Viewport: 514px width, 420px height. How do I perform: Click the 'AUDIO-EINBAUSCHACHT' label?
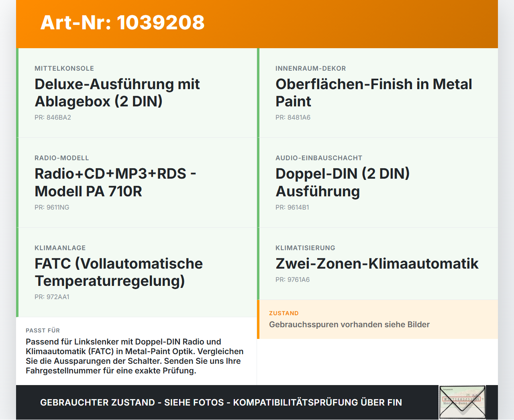pos(319,158)
